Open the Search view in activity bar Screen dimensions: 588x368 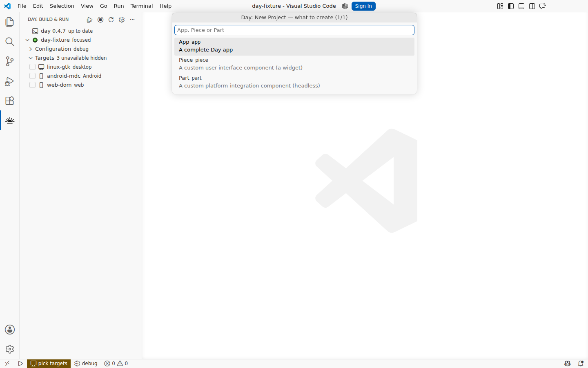(10, 42)
